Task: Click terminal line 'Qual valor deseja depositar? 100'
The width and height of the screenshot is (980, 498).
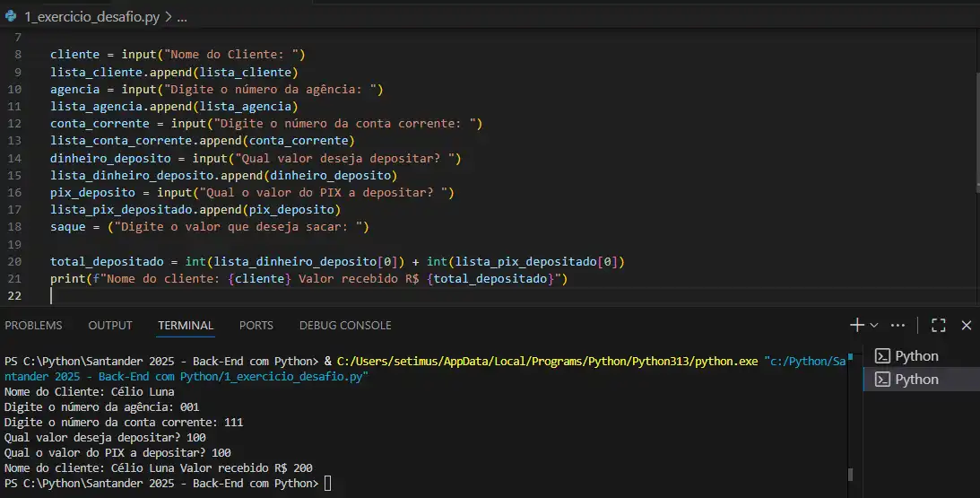Action: 105,437
